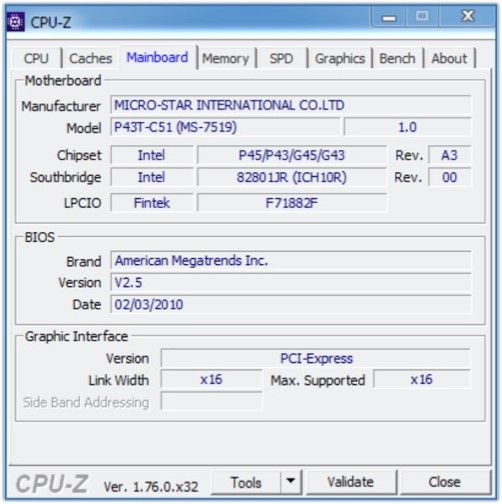Show the About tab
This screenshot has height=504, width=502.
(449, 58)
